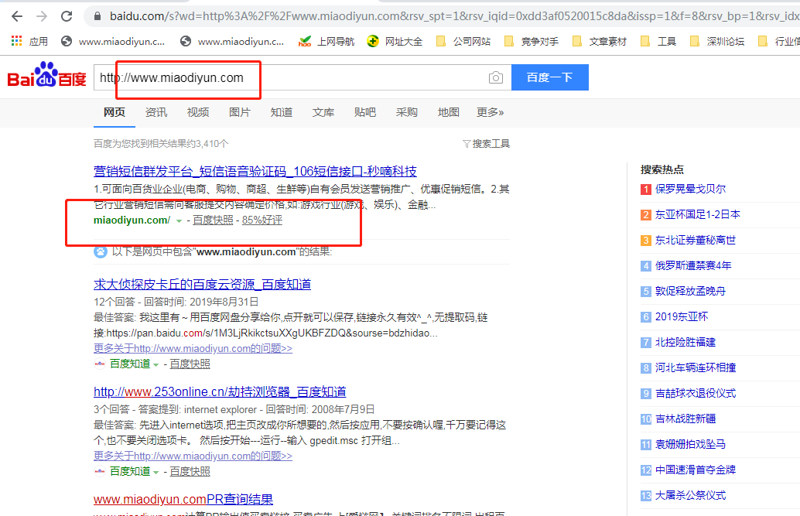Open hot search 吉林战胜新疆

pos(685,419)
